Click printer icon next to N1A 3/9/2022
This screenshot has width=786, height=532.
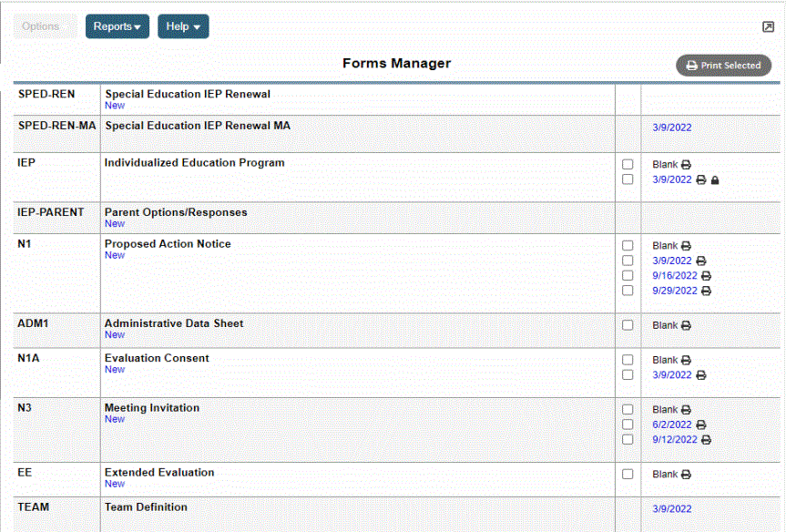[700, 375]
